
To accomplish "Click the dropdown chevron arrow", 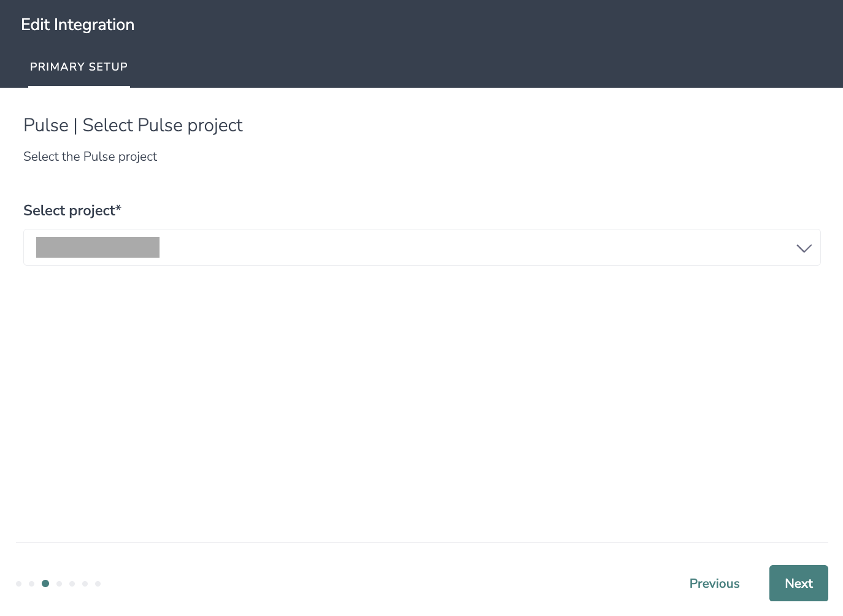I will click(x=804, y=248).
